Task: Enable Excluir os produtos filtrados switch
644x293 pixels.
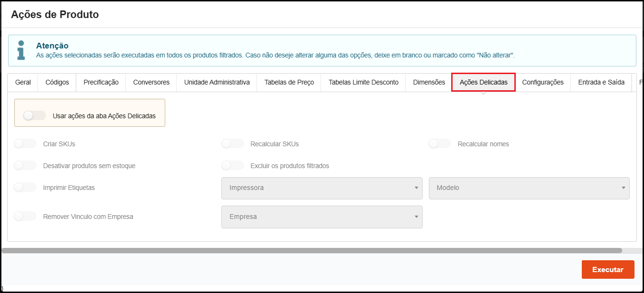Action: point(233,166)
